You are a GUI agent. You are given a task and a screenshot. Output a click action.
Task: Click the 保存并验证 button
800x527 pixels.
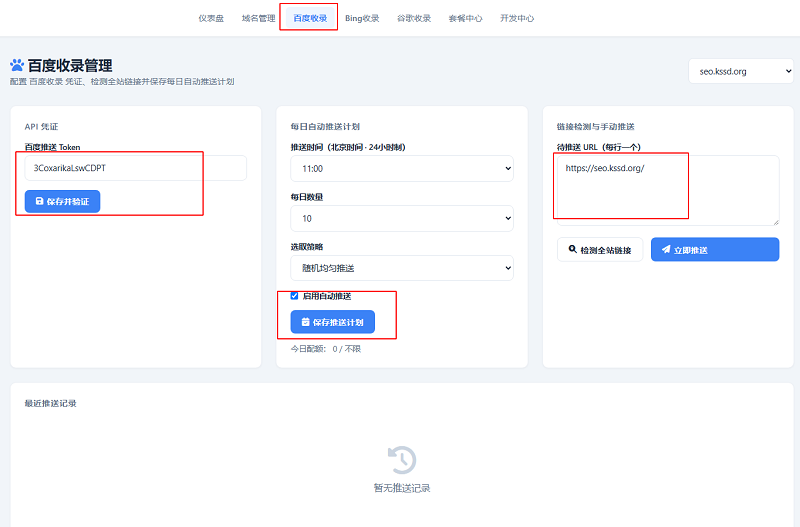[62, 202]
